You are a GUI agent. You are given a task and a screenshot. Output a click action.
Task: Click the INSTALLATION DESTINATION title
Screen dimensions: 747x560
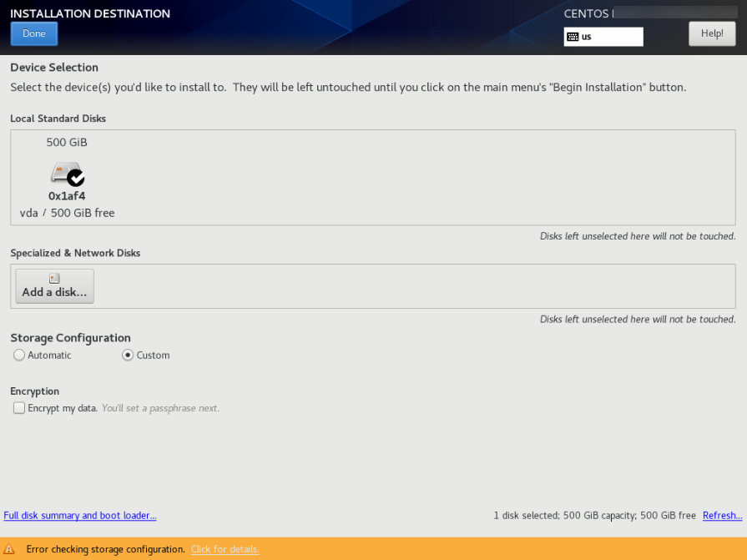click(x=90, y=13)
